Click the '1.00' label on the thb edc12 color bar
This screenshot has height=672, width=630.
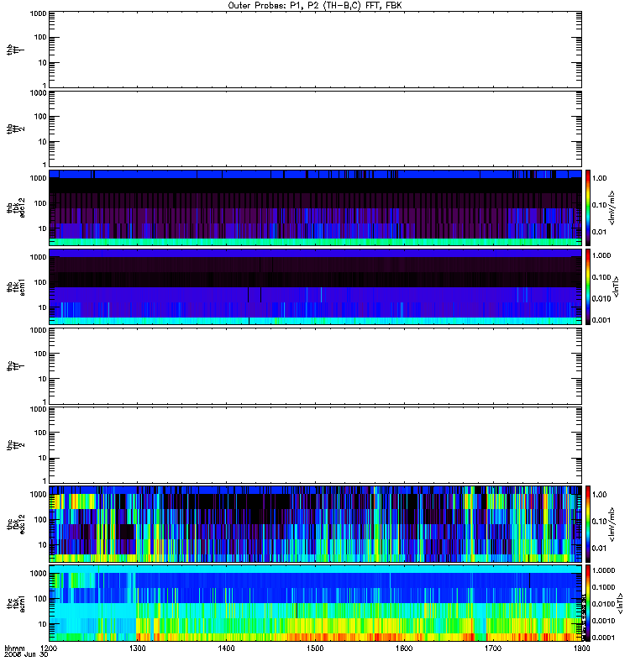click(600, 178)
